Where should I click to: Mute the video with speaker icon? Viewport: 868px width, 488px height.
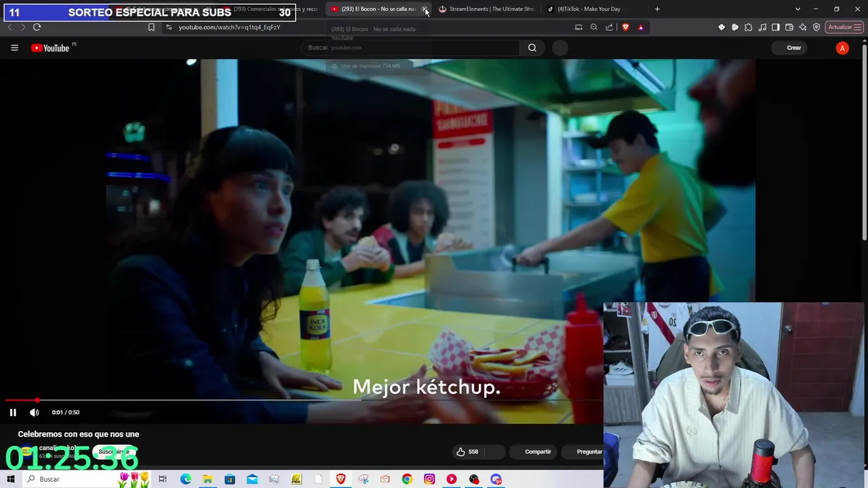pos(35,412)
